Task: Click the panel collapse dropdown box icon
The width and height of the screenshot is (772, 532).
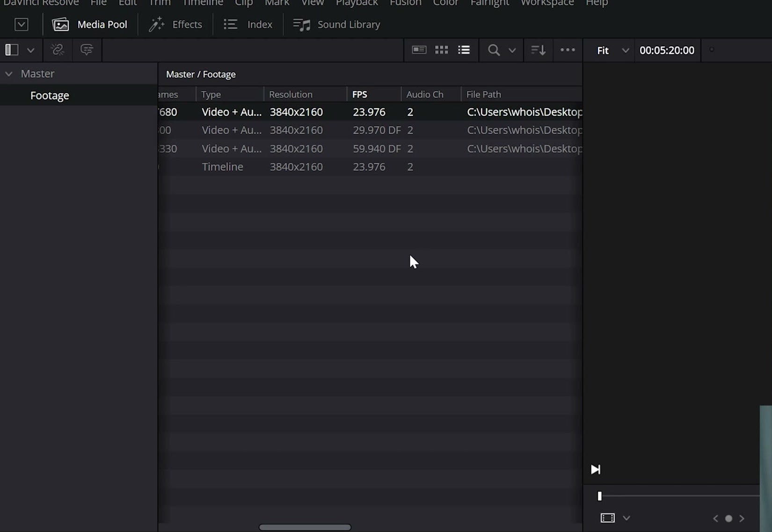Action: [21, 24]
